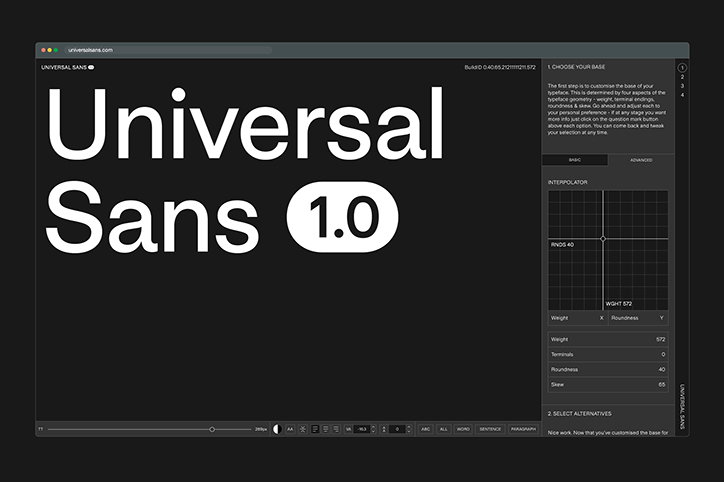
Task: Click the AA anti-aliasing button
Action: click(x=290, y=429)
